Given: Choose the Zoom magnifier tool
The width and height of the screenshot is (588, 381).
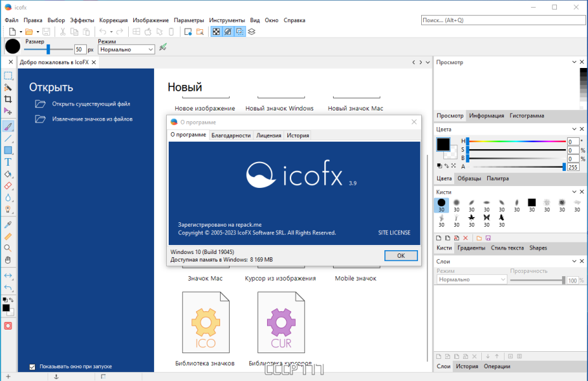Looking at the screenshot, I should [8, 248].
